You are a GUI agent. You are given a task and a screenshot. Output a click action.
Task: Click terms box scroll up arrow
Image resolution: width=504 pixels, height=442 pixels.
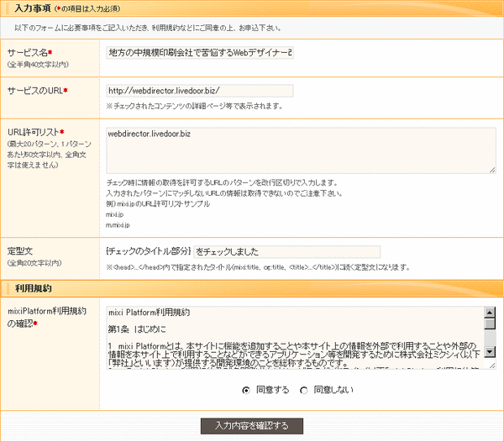[x=490, y=312]
